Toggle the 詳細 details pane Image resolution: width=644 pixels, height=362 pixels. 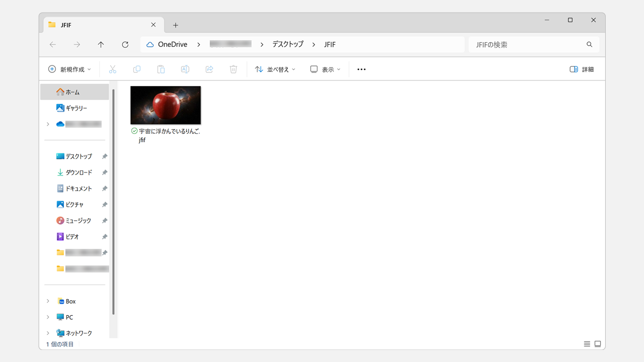click(x=582, y=69)
